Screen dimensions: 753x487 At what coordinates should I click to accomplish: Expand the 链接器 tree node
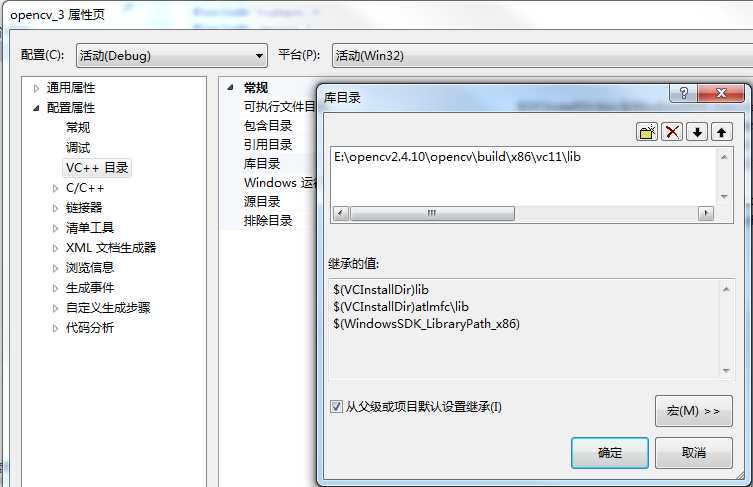coord(55,208)
